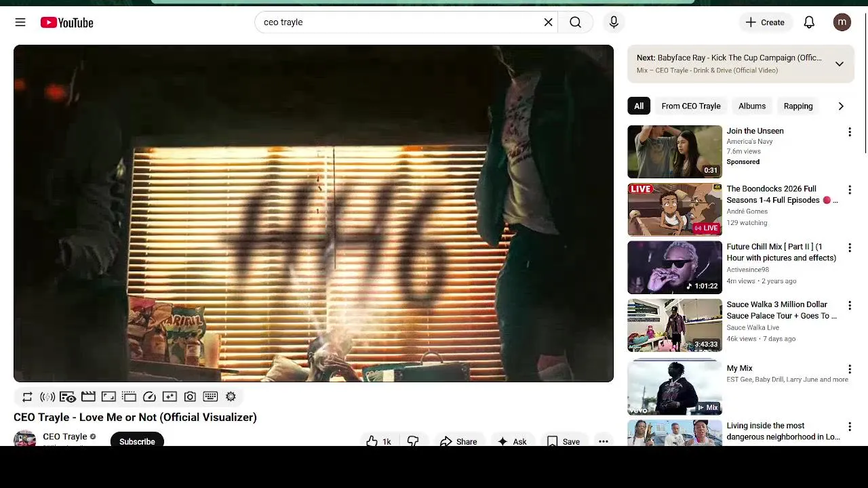Show more chips with the right arrow

click(x=841, y=106)
